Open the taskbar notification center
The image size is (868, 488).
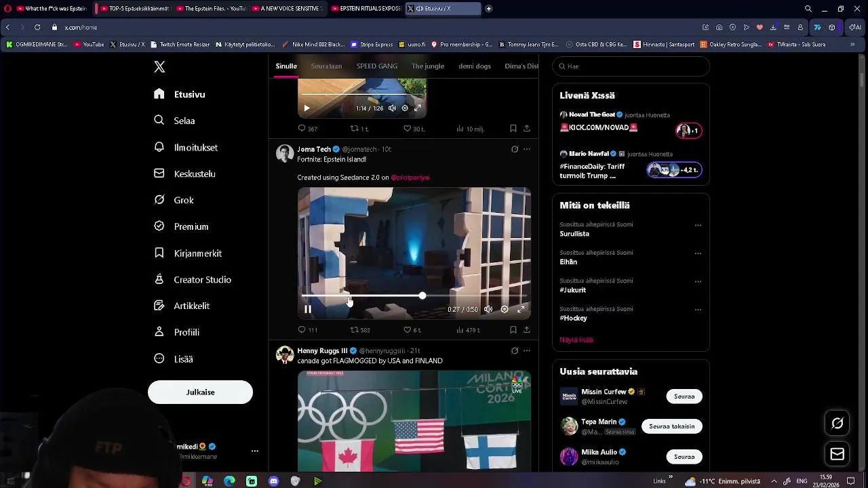click(851, 481)
